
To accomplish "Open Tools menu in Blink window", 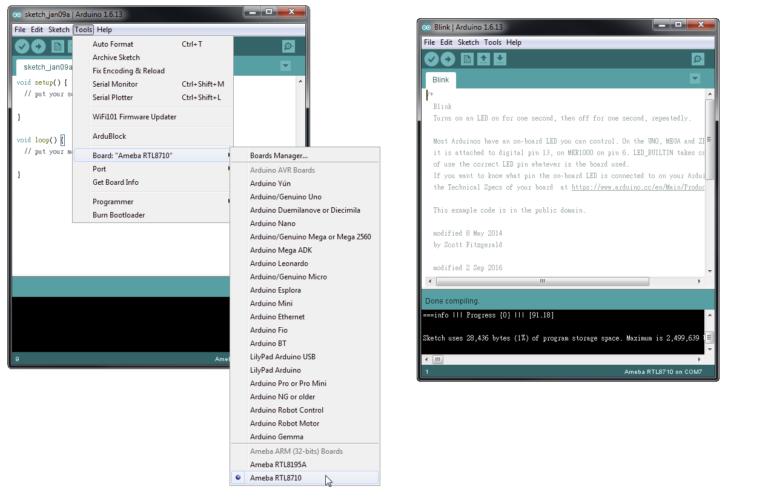I will click(493, 42).
